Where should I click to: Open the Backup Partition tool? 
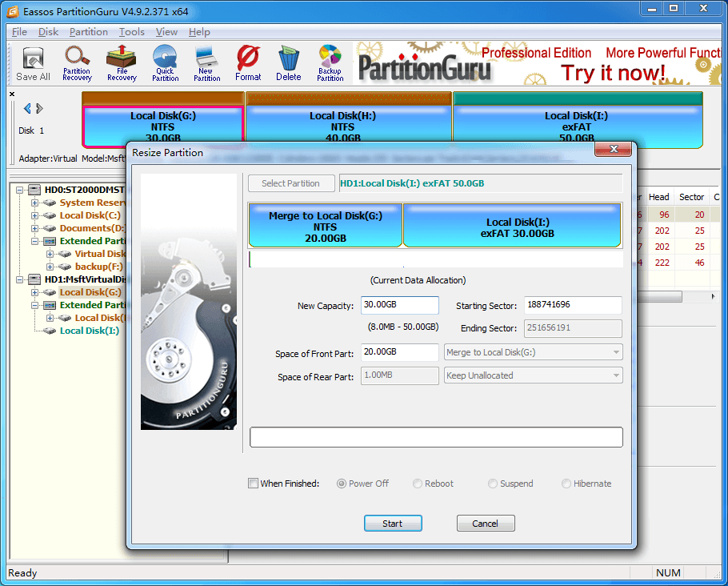click(x=330, y=64)
